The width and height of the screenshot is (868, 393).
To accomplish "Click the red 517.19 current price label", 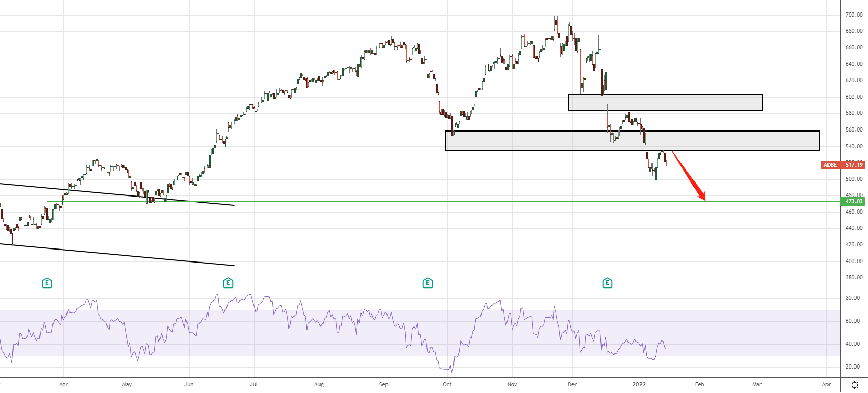I will pos(854,165).
